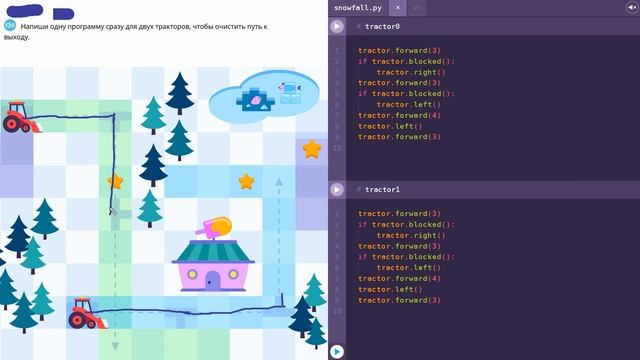Click the frozen pond with fish

coord(264,98)
